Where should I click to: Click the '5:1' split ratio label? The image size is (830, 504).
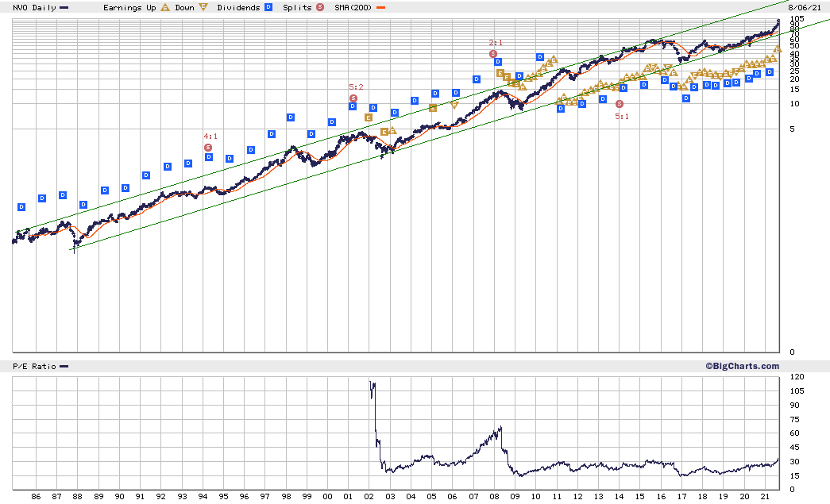[622, 117]
